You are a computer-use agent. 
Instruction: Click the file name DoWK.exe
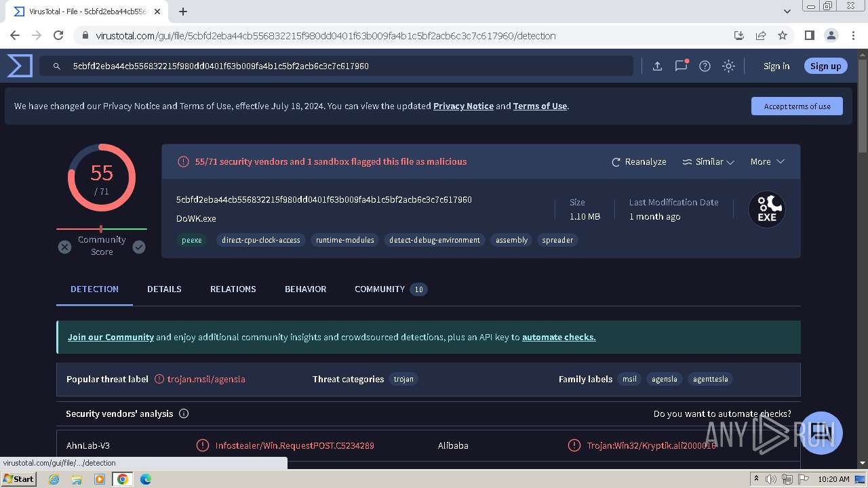(x=196, y=218)
